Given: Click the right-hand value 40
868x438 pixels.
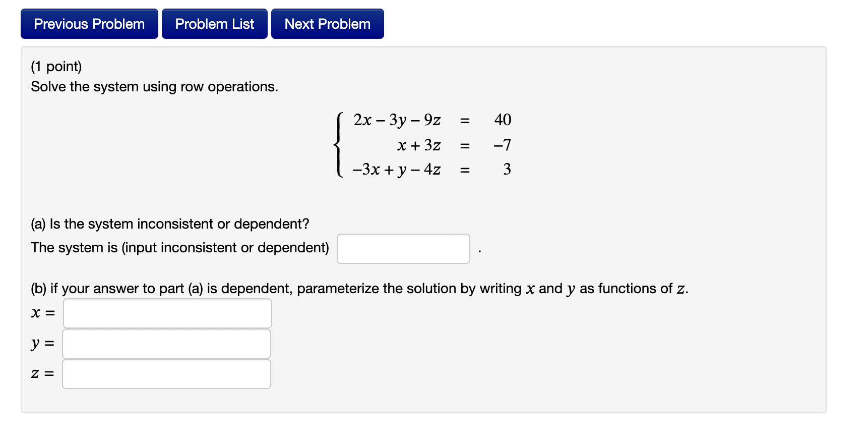Looking at the screenshot, I should (x=503, y=120).
